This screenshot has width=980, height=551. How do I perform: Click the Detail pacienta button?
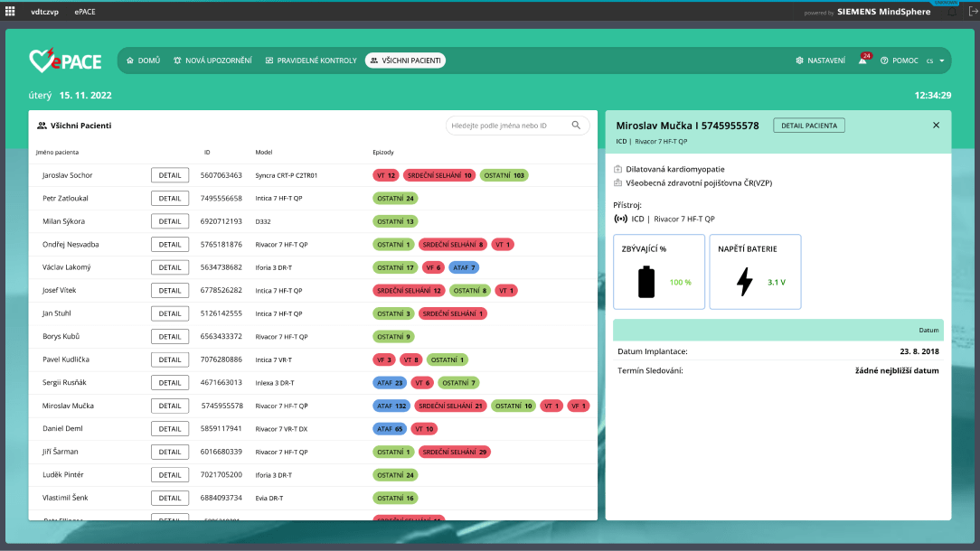[x=808, y=126]
